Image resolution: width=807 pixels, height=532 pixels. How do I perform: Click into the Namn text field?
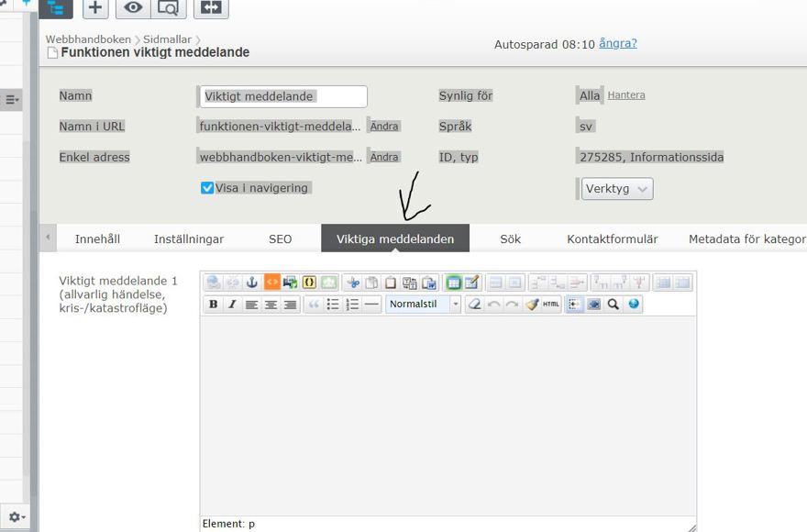pos(283,96)
